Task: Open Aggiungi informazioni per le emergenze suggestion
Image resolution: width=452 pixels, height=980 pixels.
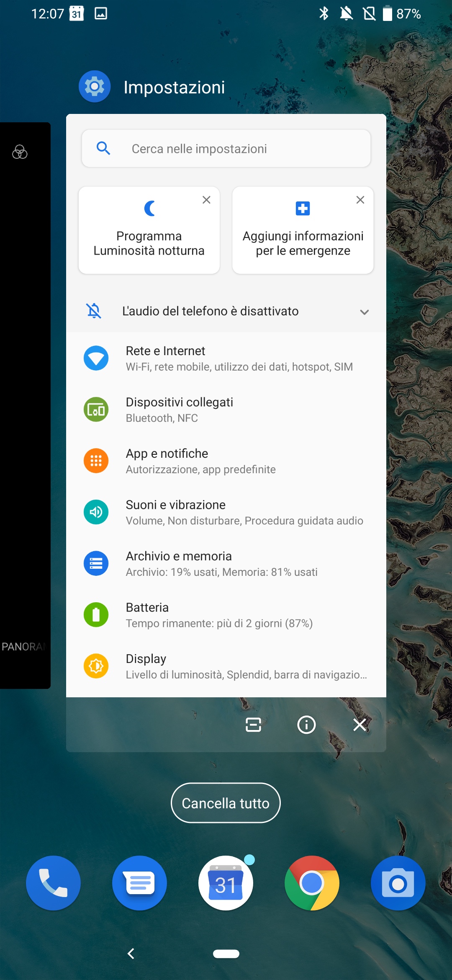Action: click(x=303, y=230)
